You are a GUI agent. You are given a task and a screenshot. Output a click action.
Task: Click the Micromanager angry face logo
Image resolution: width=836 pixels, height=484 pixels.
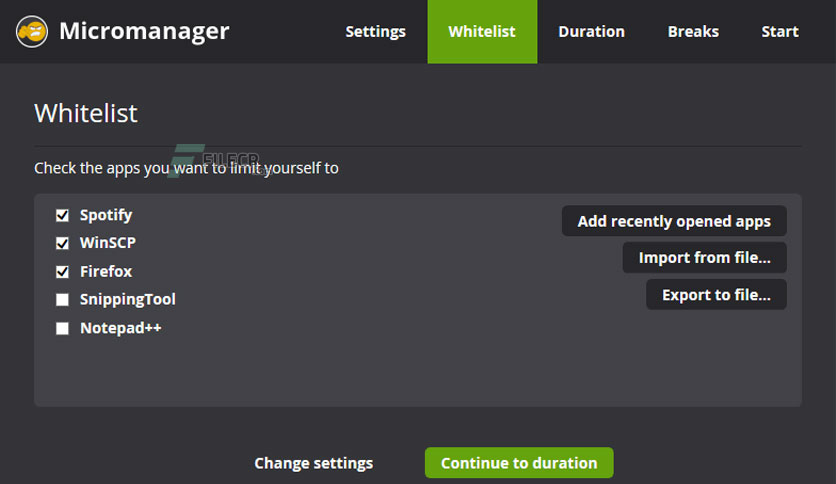pyautogui.click(x=32, y=31)
